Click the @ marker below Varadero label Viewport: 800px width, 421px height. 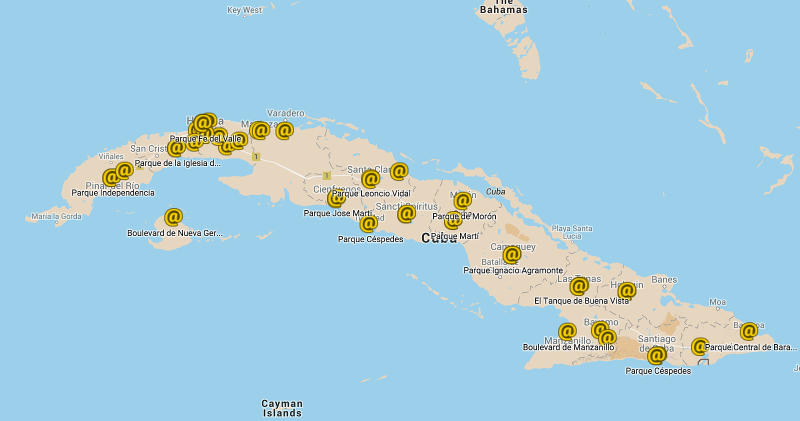click(x=285, y=131)
